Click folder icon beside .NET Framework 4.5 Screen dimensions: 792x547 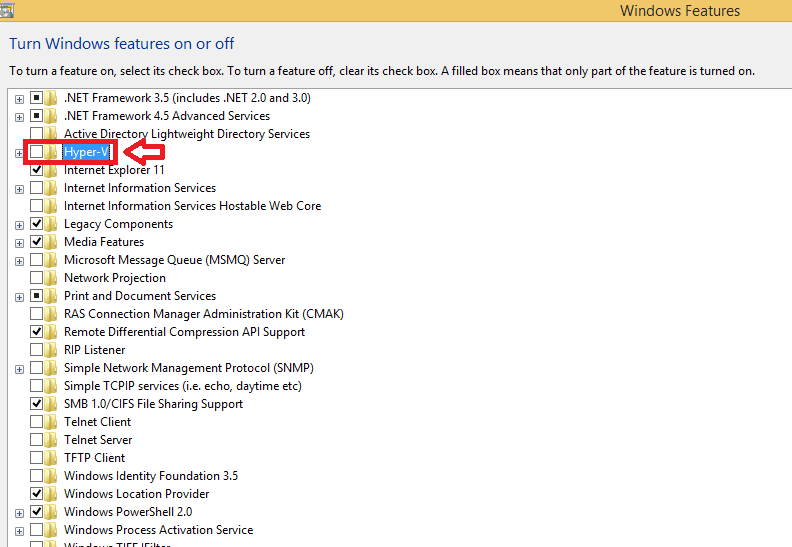click(51, 116)
